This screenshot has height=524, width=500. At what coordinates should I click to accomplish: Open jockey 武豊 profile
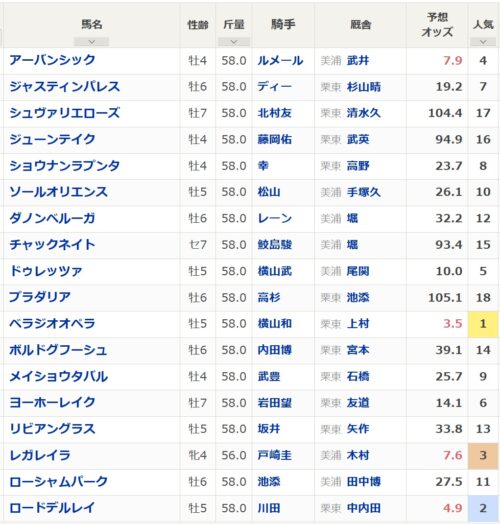coord(269,377)
